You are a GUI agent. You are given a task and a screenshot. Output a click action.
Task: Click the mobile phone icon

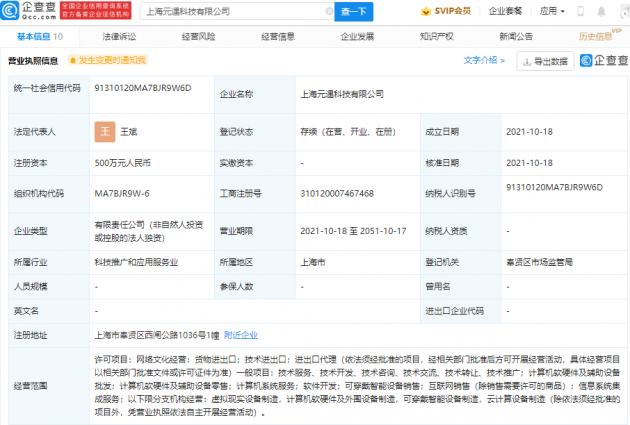[580, 11]
